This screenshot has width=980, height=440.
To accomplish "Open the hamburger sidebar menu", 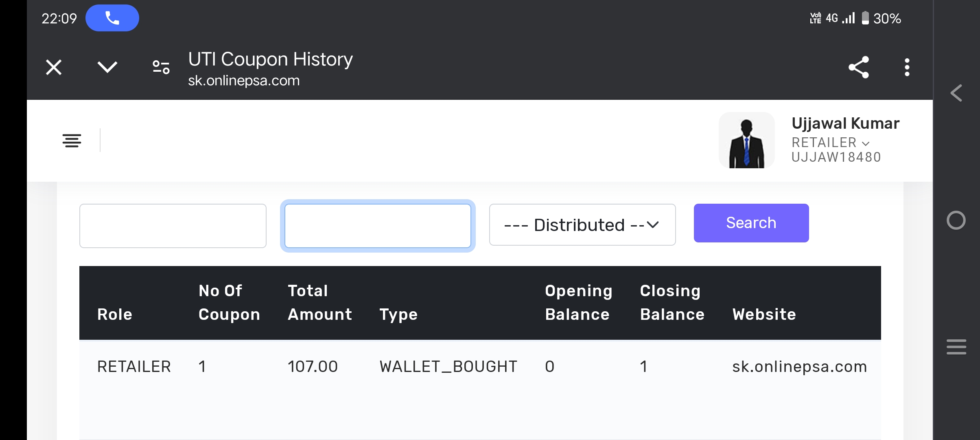I will tap(72, 141).
